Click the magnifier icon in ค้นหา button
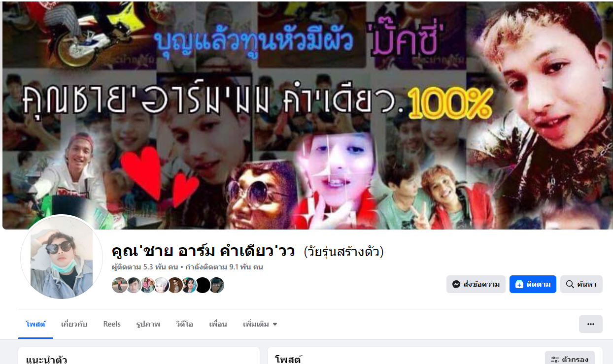The image size is (613, 364). (x=570, y=284)
